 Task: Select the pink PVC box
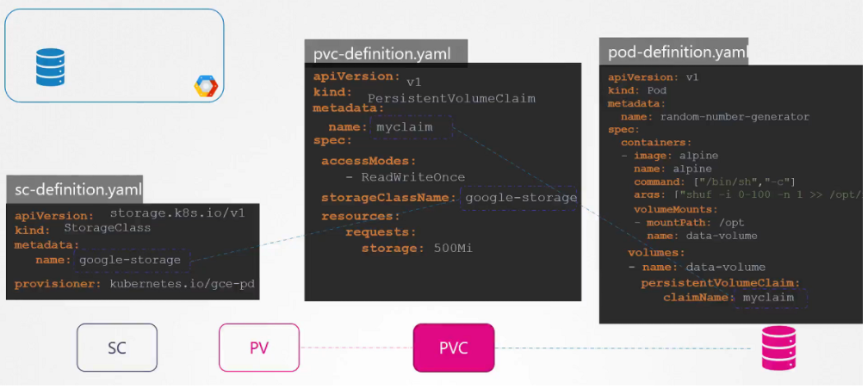tap(454, 348)
